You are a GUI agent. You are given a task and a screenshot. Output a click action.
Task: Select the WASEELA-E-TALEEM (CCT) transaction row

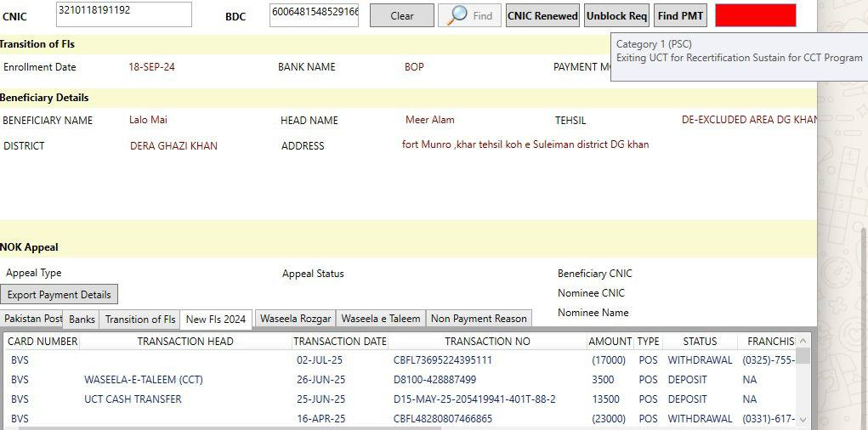pos(143,380)
